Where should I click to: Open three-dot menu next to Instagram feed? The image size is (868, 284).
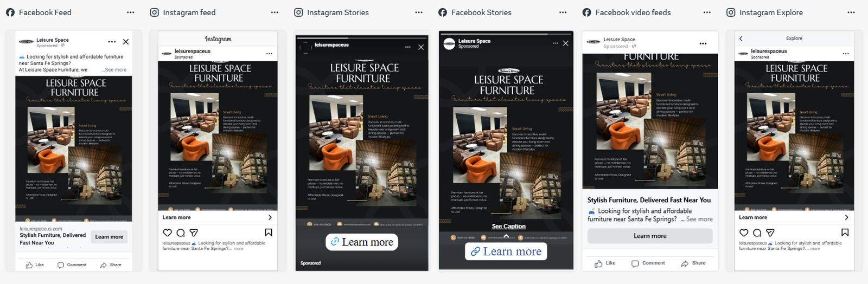[275, 12]
